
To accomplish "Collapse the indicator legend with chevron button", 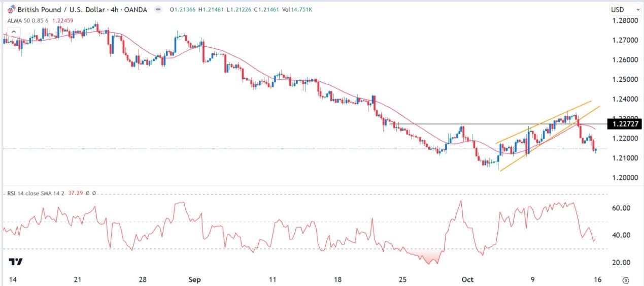I will 14,33.
